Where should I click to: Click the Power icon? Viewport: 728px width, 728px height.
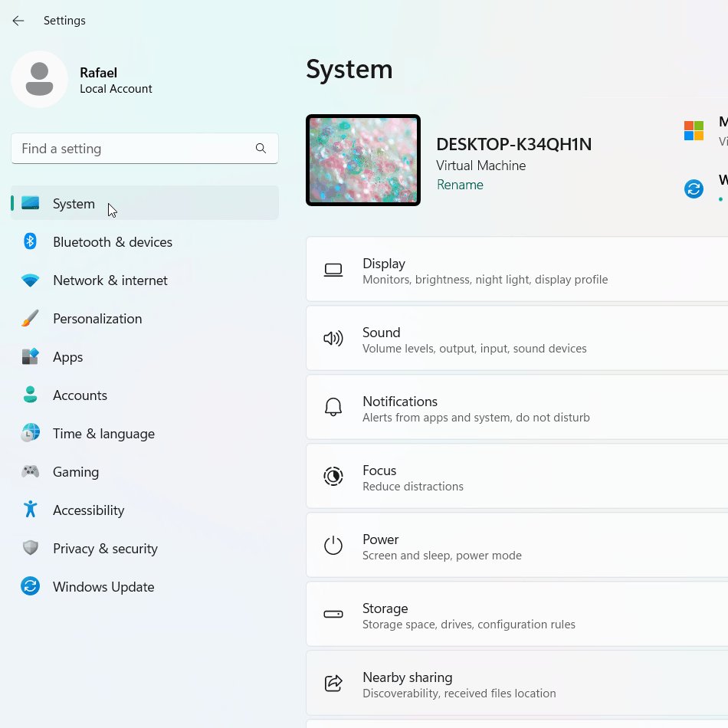tap(333, 545)
